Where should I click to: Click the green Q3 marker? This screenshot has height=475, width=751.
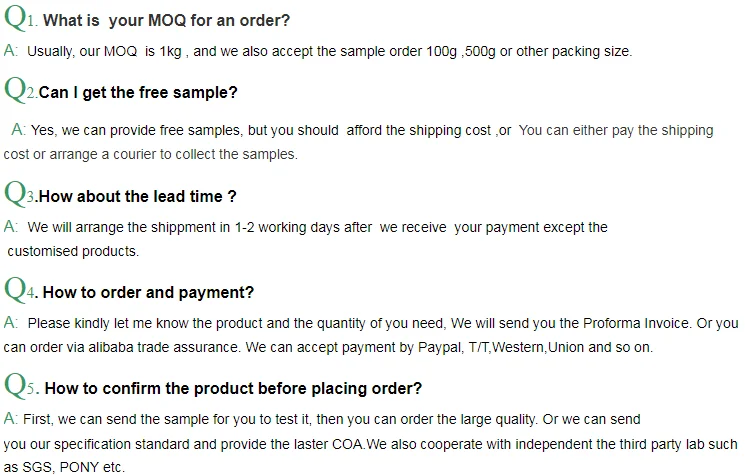click(21, 193)
